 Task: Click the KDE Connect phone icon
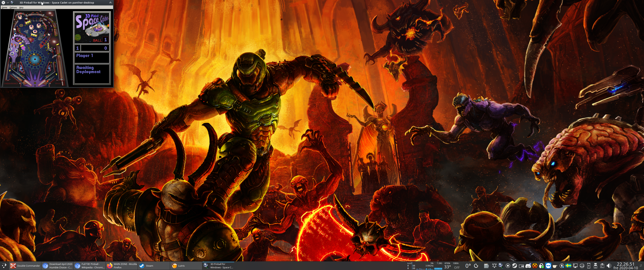pyautogui.click(x=589, y=266)
